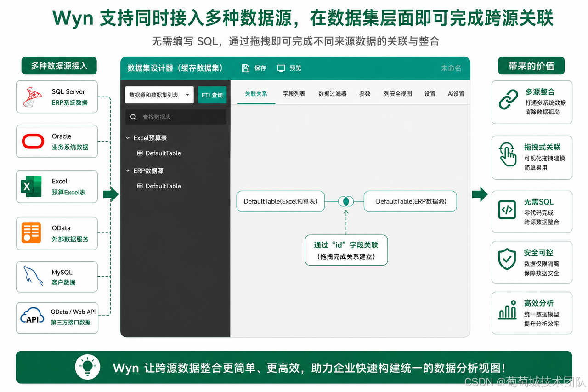The width and height of the screenshot is (588, 392).
Task: Click the OData / Web API label
Action: (x=73, y=312)
